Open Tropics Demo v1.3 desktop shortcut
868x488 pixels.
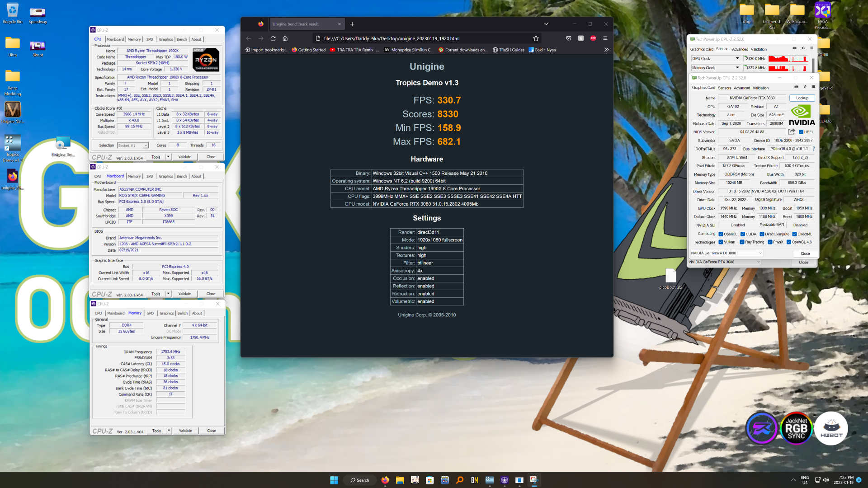(x=13, y=149)
